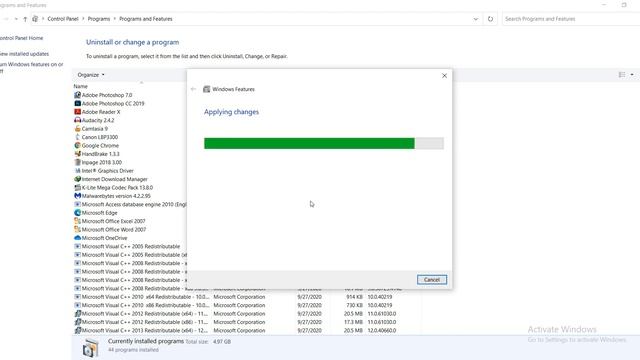640x360 pixels.
Task: Click the Search Programs and Features box
Action: tap(571, 19)
